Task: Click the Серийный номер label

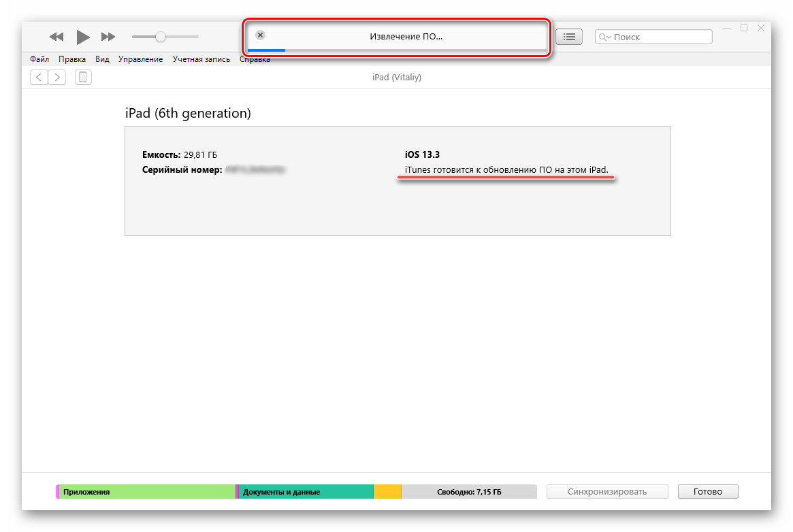Action: pos(182,170)
